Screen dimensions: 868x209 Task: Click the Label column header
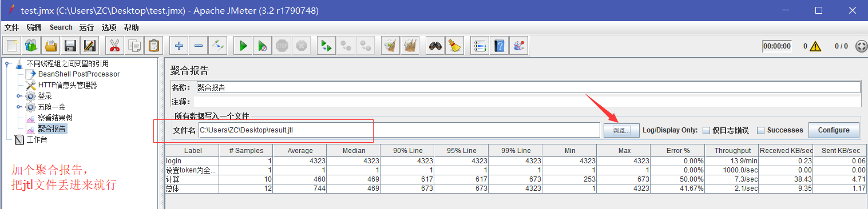[x=192, y=150]
